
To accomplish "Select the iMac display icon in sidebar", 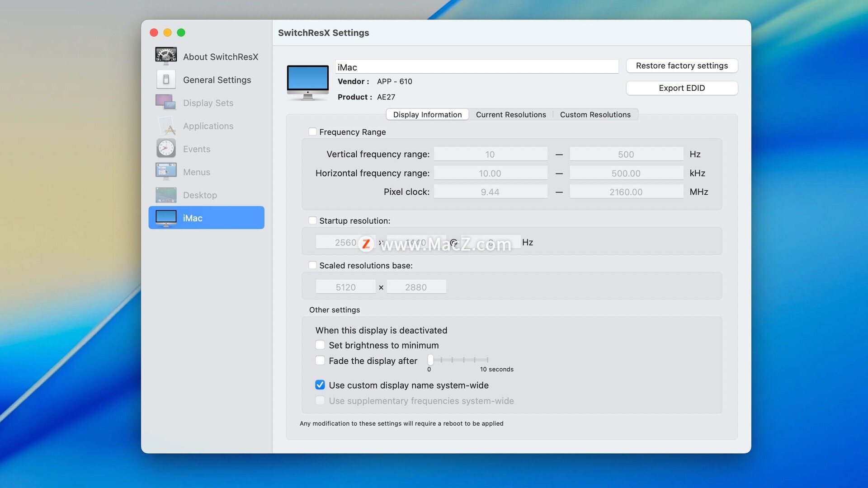I will coord(166,218).
